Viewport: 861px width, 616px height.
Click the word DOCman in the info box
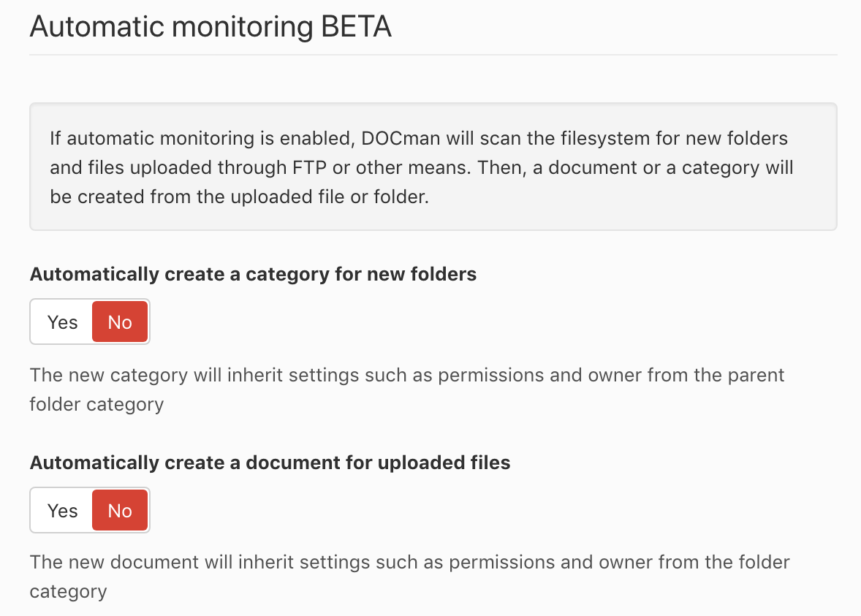[401, 138]
